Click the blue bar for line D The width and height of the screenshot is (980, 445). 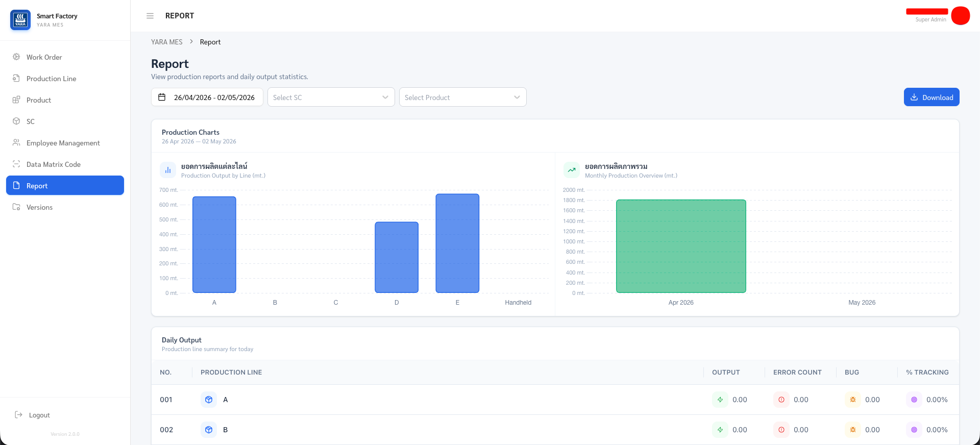tap(397, 257)
